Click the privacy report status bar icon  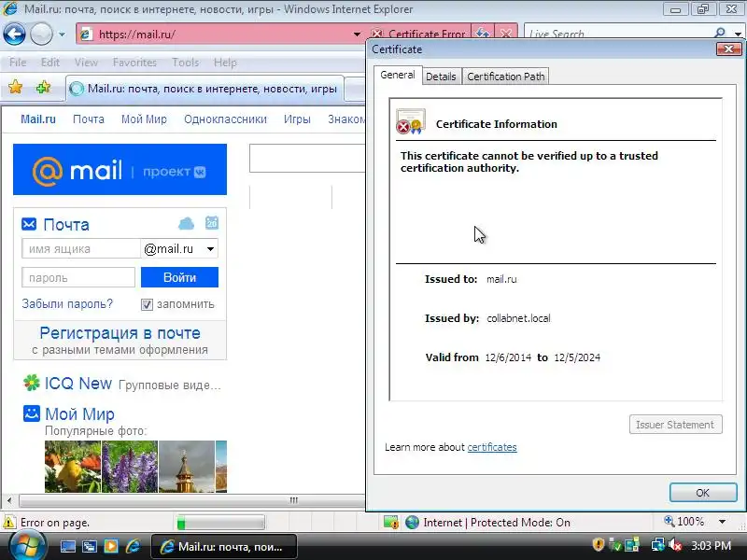(390, 523)
